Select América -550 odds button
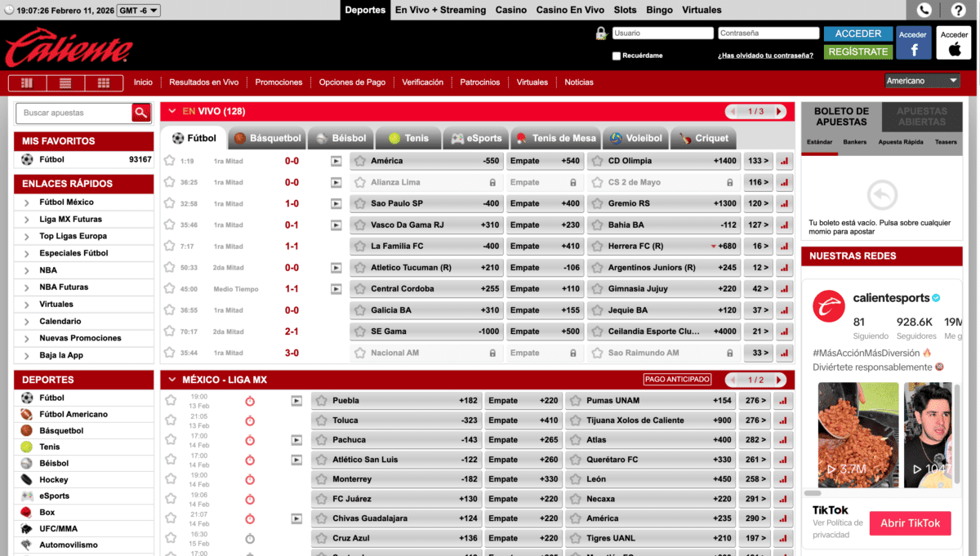 coord(426,162)
